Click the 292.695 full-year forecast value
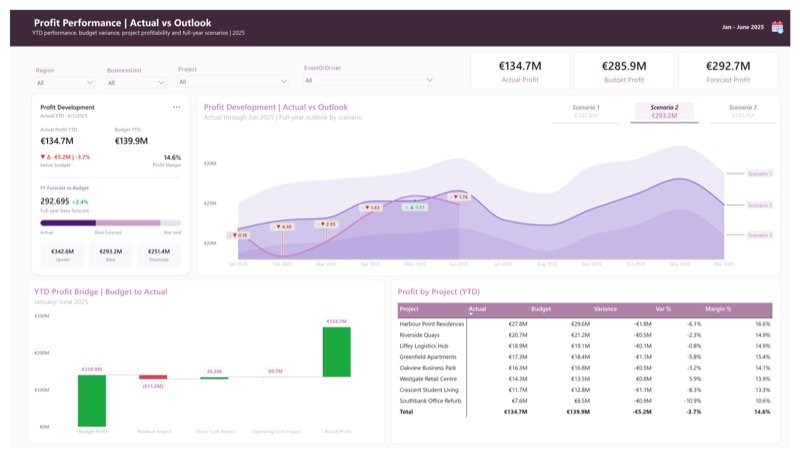The height and width of the screenshot is (458, 800). coord(55,201)
